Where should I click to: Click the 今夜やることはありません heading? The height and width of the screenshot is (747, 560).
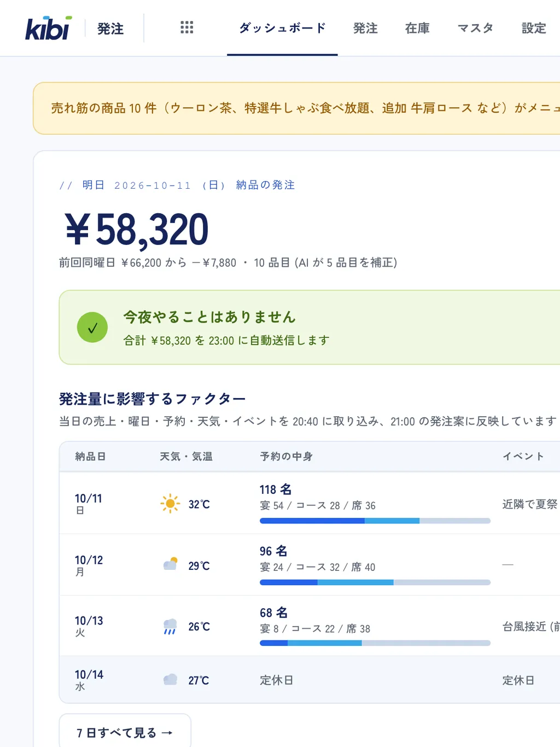coord(209,317)
